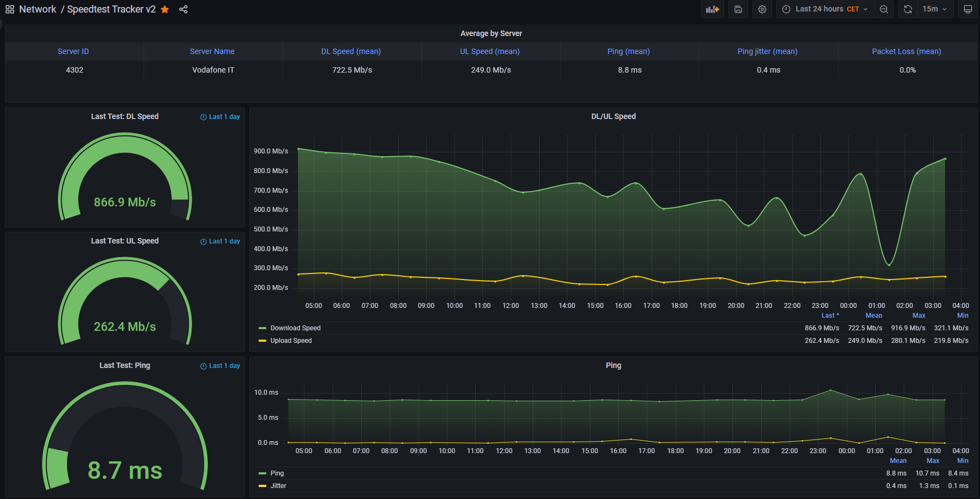980x499 pixels.
Task: Toggle Download Speed series in legend
Action: pos(295,328)
